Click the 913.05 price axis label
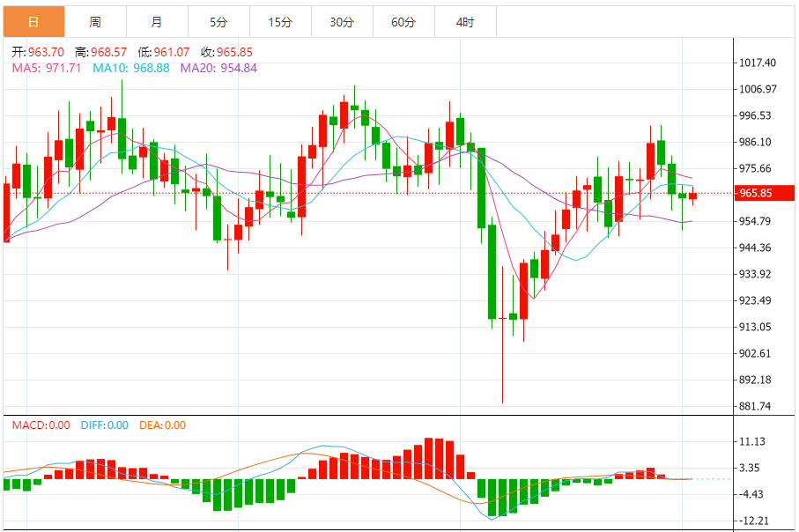Viewport: 799px width, 532px height. point(755,327)
